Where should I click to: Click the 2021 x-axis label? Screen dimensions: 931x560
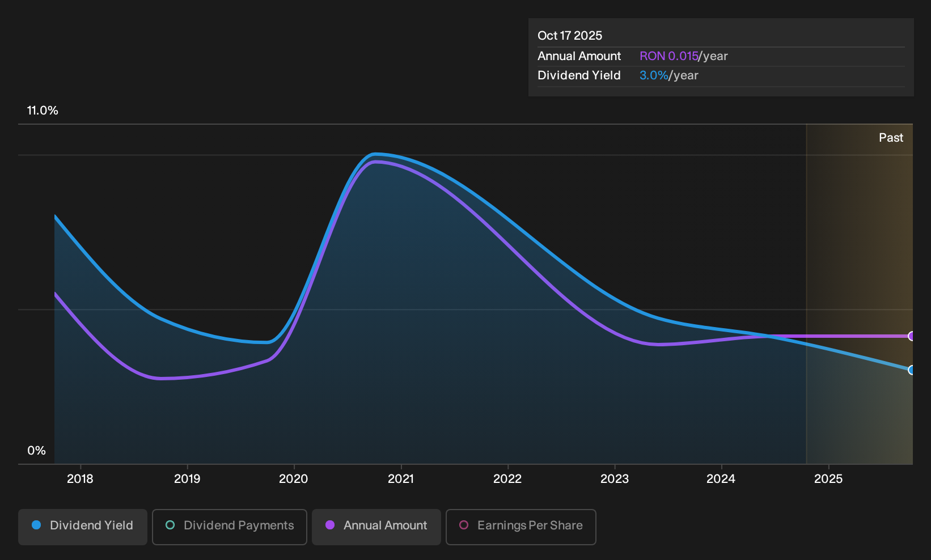pos(401,479)
